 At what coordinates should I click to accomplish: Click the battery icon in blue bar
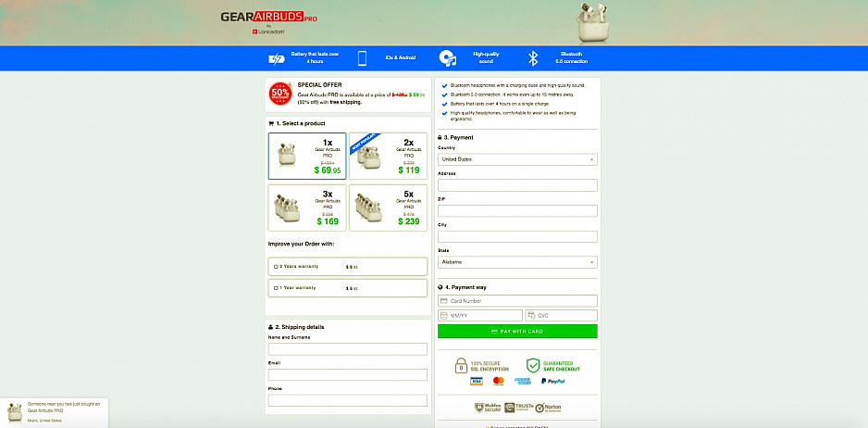(x=277, y=58)
